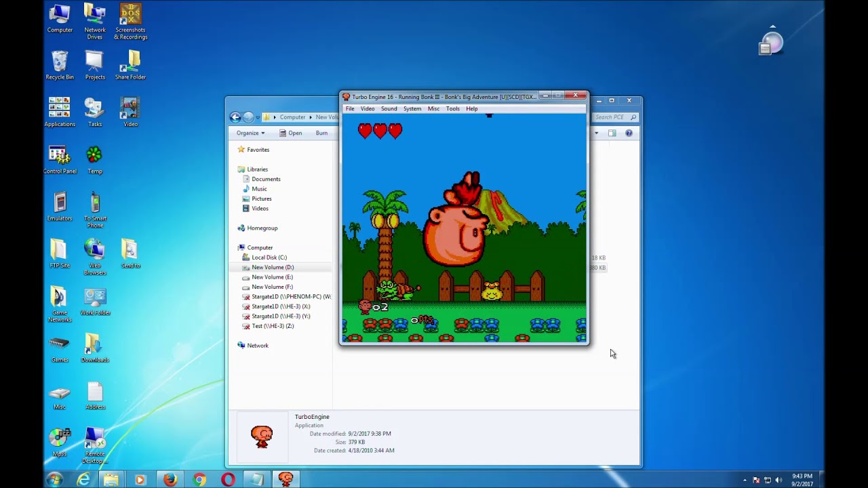
Task: Click the Explorer Back navigation button
Action: (x=235, y=117)
